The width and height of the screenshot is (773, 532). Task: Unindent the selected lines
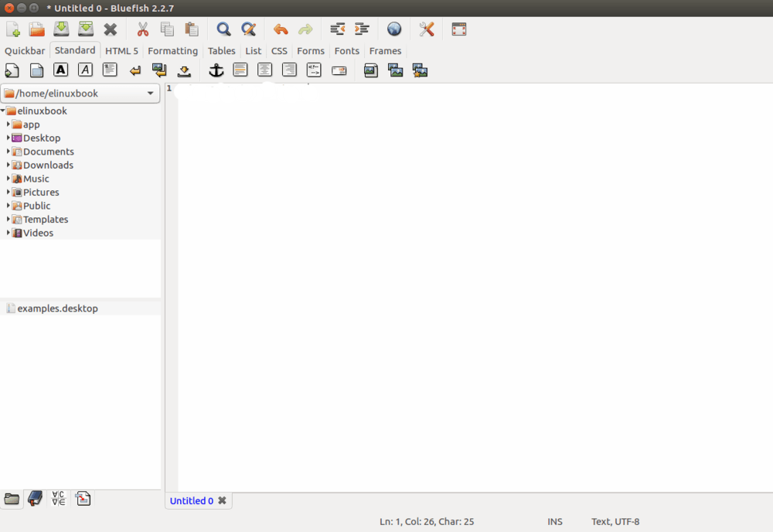(337, 29)
